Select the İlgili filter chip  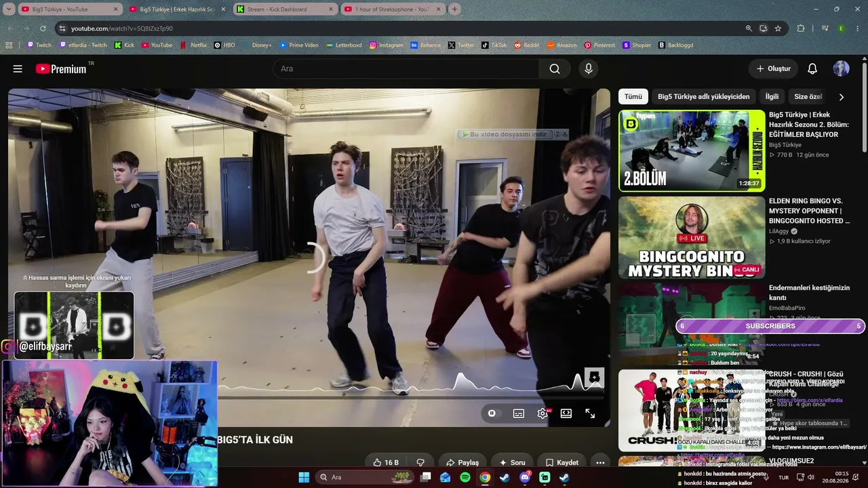pos(772,97)
